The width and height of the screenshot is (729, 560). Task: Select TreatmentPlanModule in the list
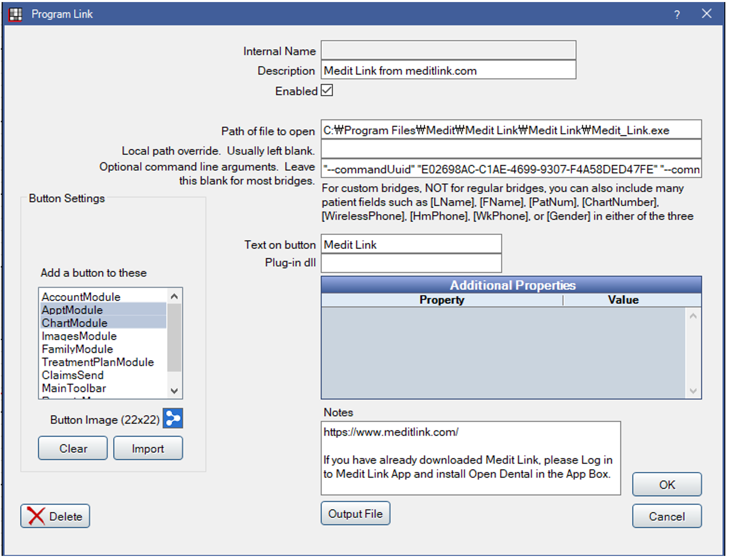tap(103, 362)
